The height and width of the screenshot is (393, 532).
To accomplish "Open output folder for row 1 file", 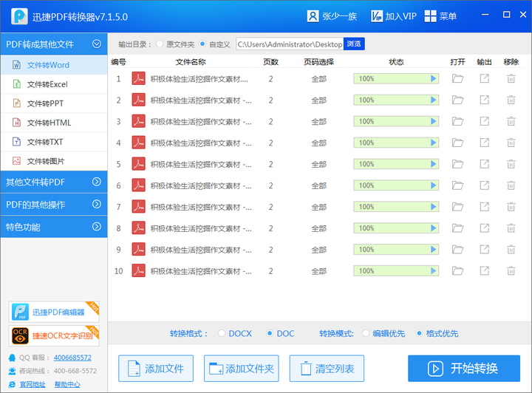I will click(457, 78).
